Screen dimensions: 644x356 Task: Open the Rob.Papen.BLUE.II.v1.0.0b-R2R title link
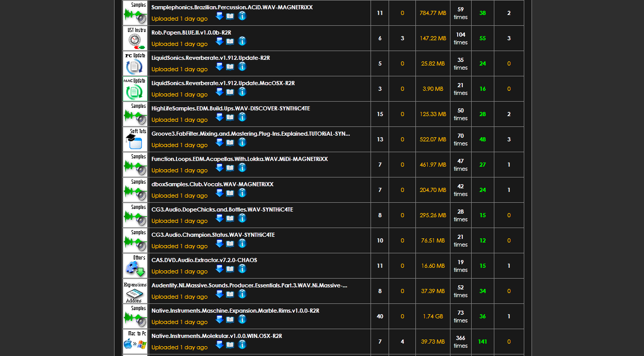(191, 33)
